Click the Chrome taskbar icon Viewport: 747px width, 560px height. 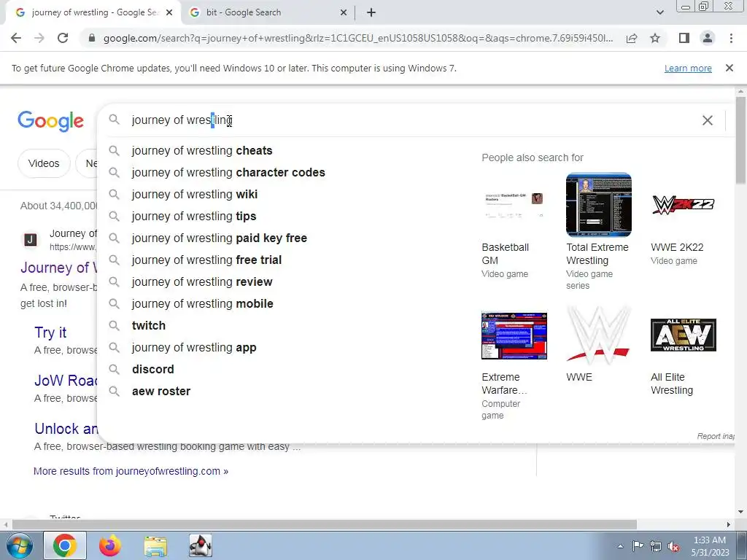coord(65,545)
